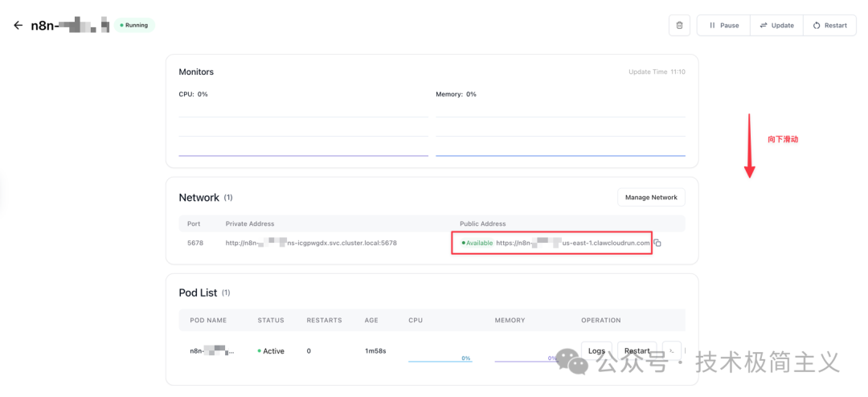Screen dimensions: 868x397
Task: Open the pod terminal icon
Action: (x=671, y=350)
